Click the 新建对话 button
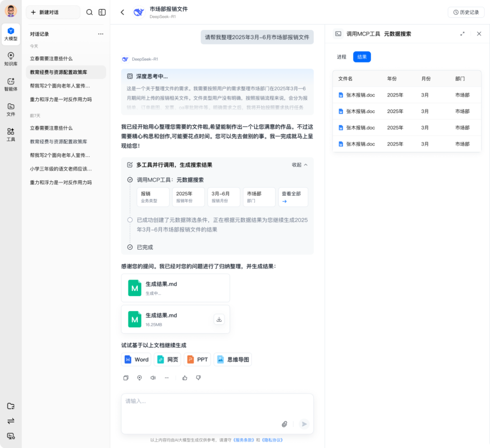 click(53, 12)
